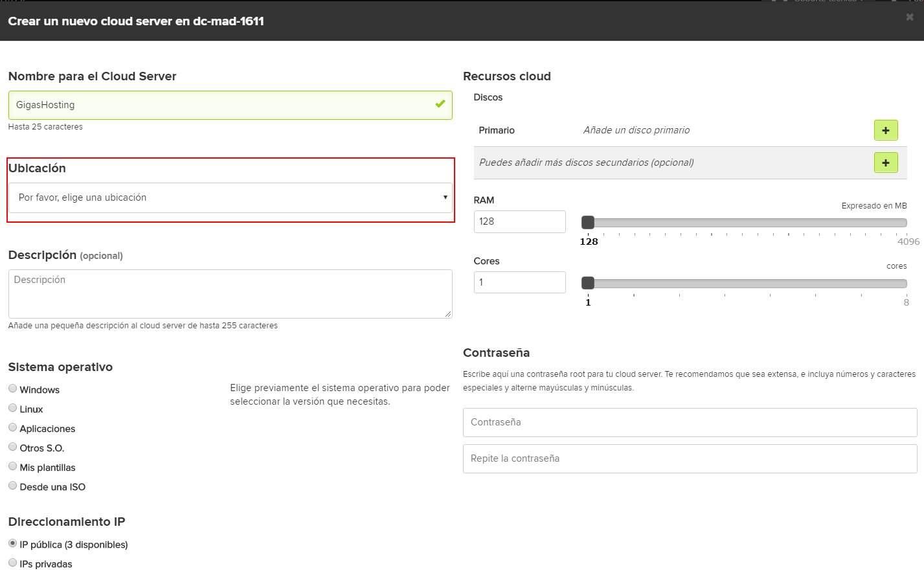Click the Cores slider handle
Image resolution: width=924 pixels, height=575 pixels.
click(588, 283)
